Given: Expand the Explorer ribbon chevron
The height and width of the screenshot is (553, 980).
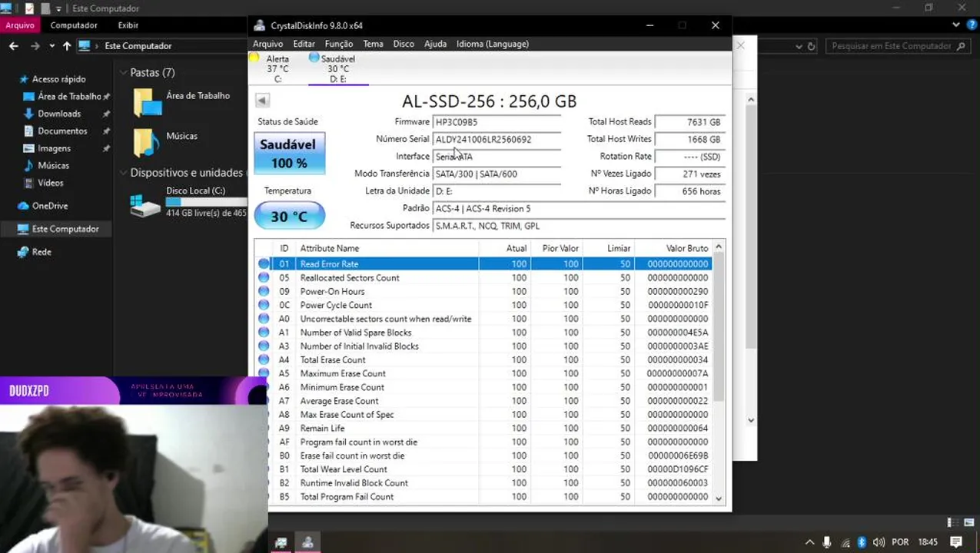Looking at the screenshot, I should coord(956,25).
